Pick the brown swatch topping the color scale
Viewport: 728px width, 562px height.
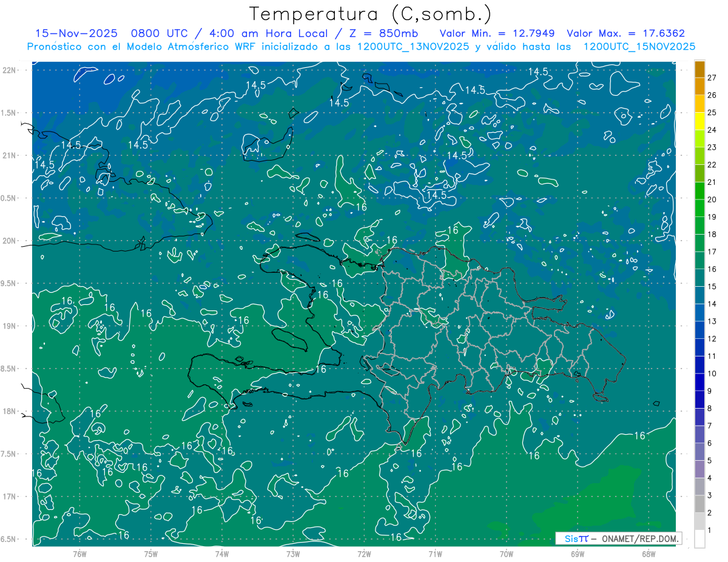699,69
